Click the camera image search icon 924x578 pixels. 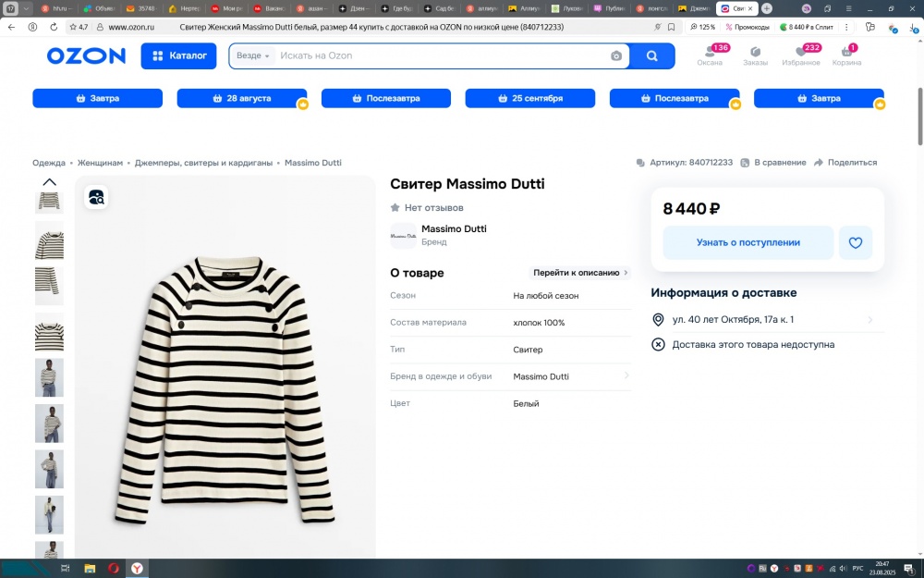(615, 56)
